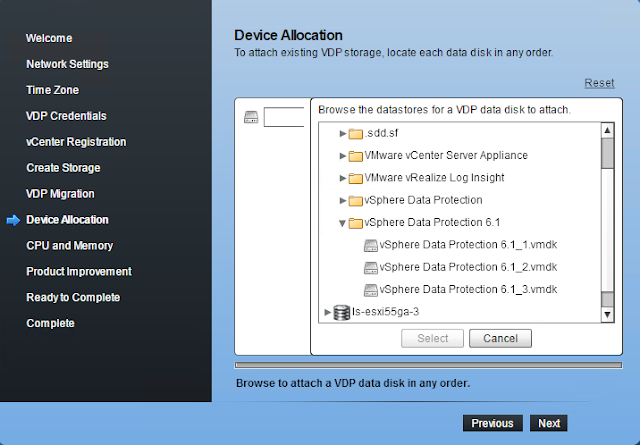Viewport: 640px width, 445px height.
Task: Select the vSphere Data Protection folder name
Action: (423, 200)
